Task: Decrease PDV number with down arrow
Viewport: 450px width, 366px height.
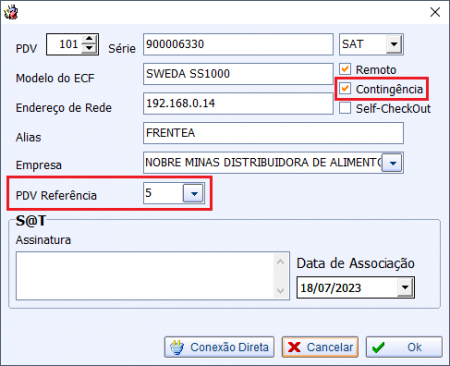Action: click(x=89, y=48)
